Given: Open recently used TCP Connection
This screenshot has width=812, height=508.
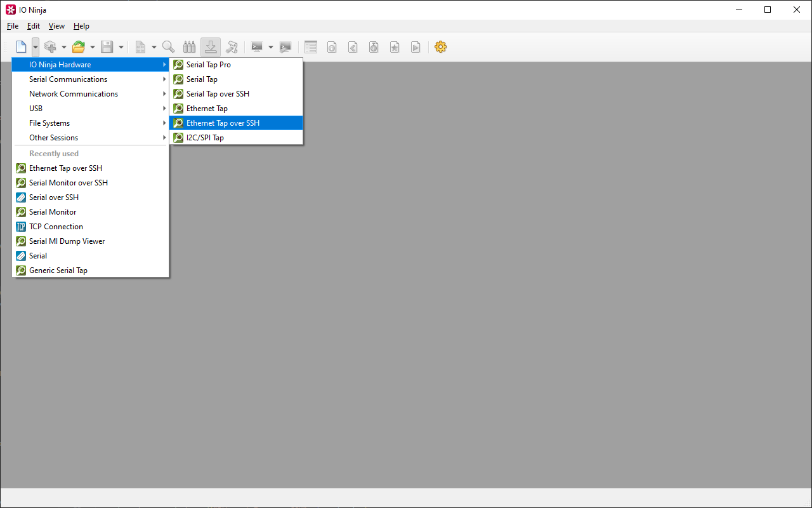Looking at the screenshot, I should 91,227.
